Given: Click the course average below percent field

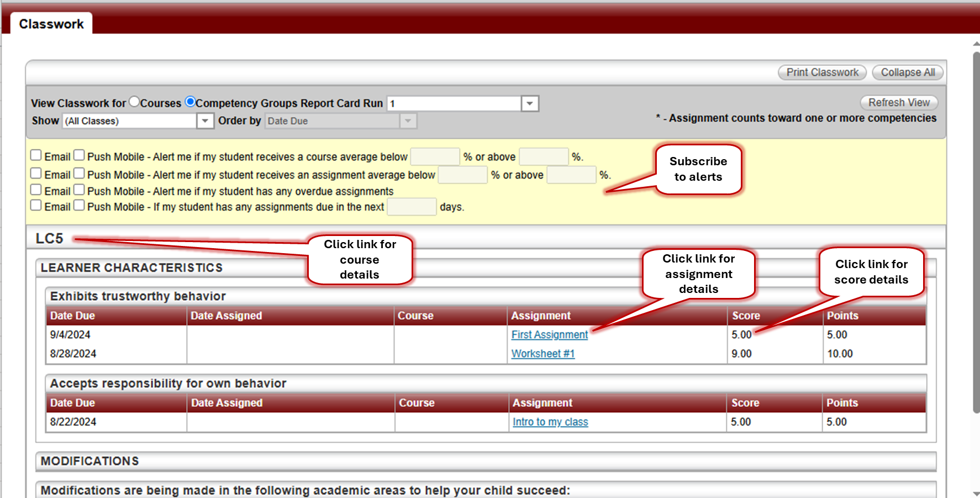Looking at the screenshot, I should [435, 157].
